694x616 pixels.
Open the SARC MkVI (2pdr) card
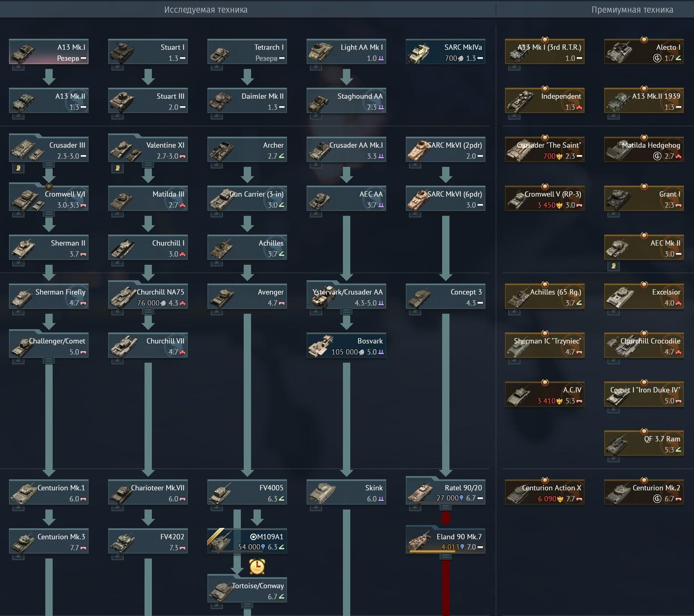445,150
